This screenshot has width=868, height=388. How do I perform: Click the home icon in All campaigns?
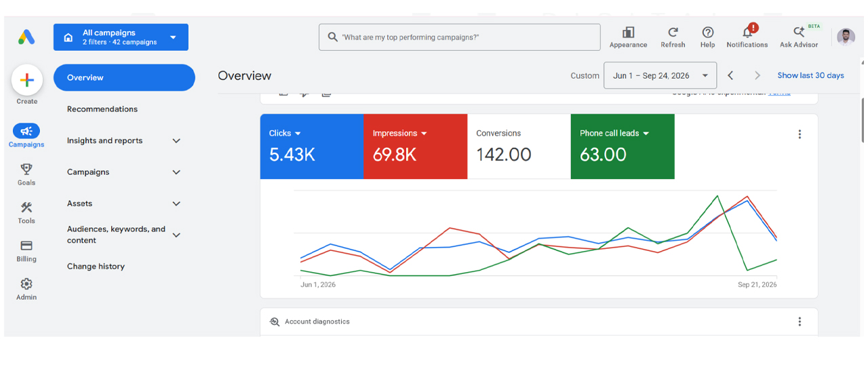68,37
